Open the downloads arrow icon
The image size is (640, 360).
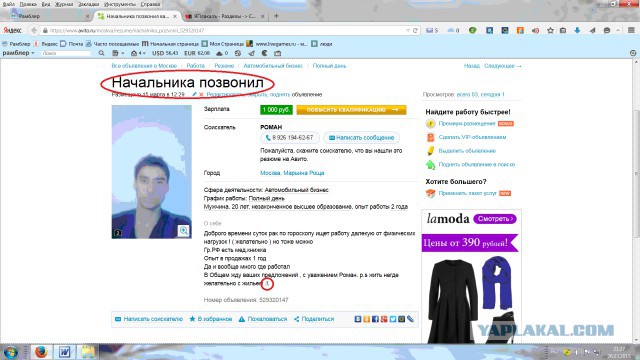(x=577, y=31)
